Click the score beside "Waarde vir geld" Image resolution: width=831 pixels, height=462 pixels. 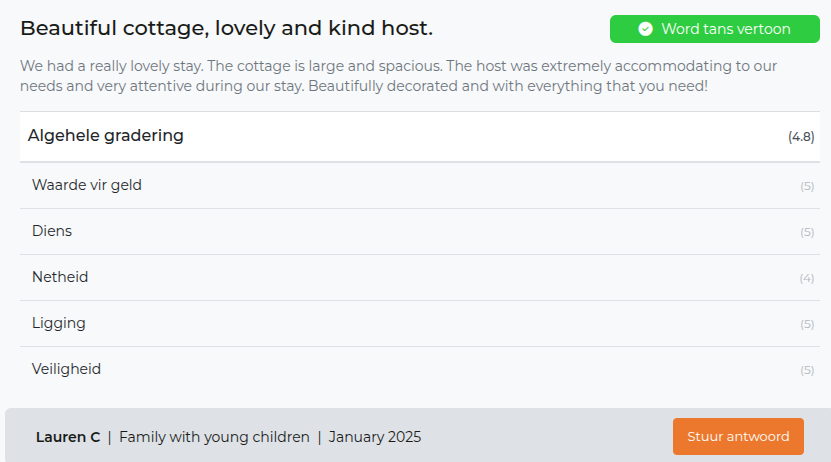(807, 186)
